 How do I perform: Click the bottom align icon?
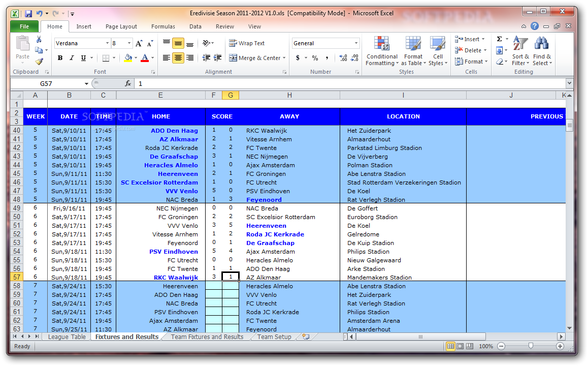click(190, 43)
